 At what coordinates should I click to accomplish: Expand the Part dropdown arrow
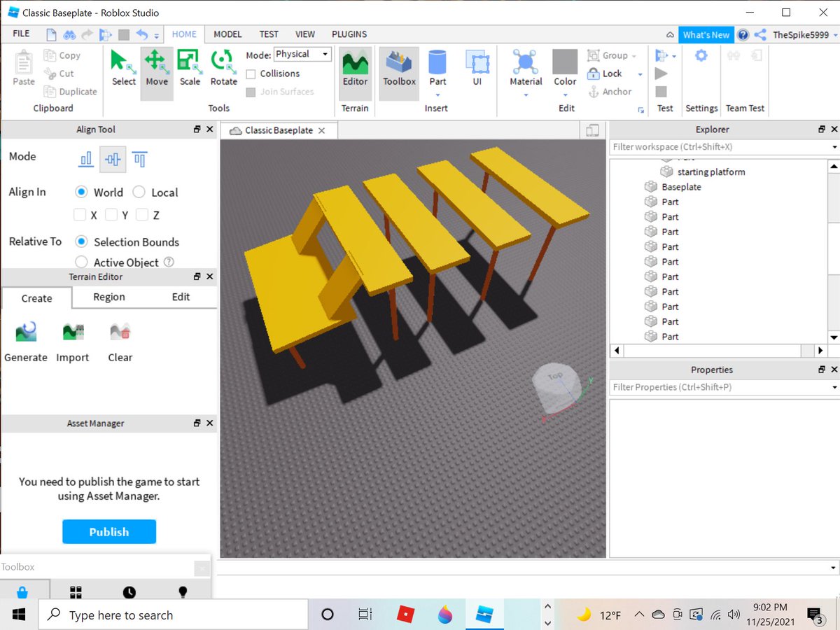click(437, 95)
